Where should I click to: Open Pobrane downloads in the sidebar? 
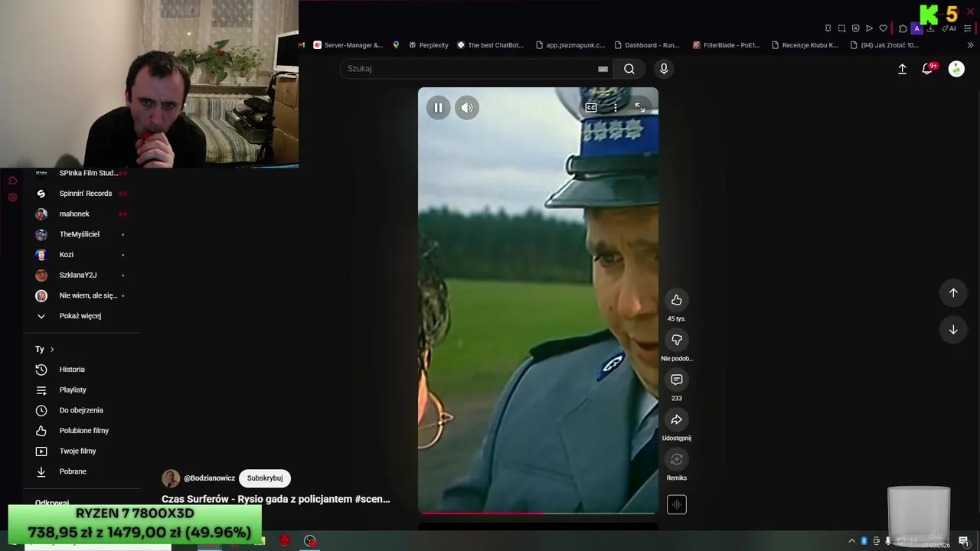pos(81,471)
